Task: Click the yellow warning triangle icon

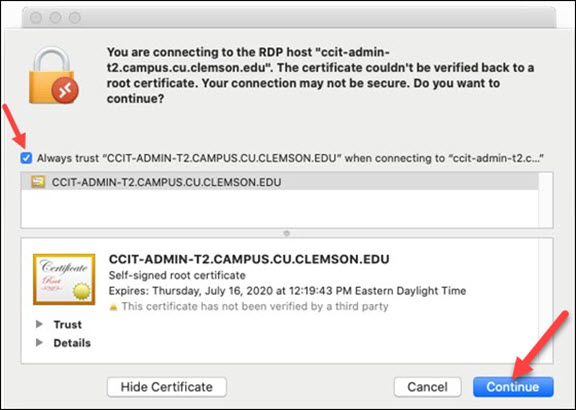Action: tap(114, 307)
